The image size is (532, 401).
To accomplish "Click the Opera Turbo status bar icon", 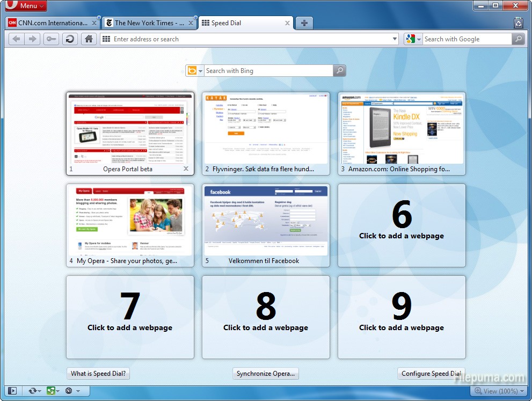I will tap(68, 391).
